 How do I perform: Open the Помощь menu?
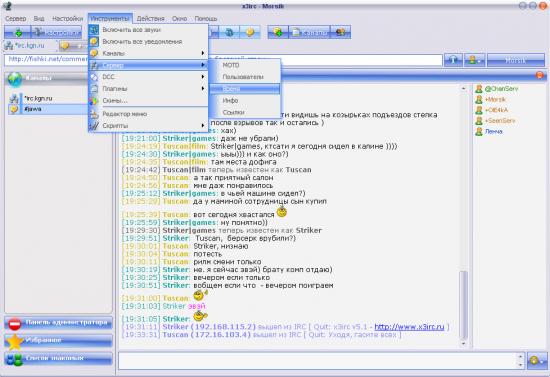206,19
